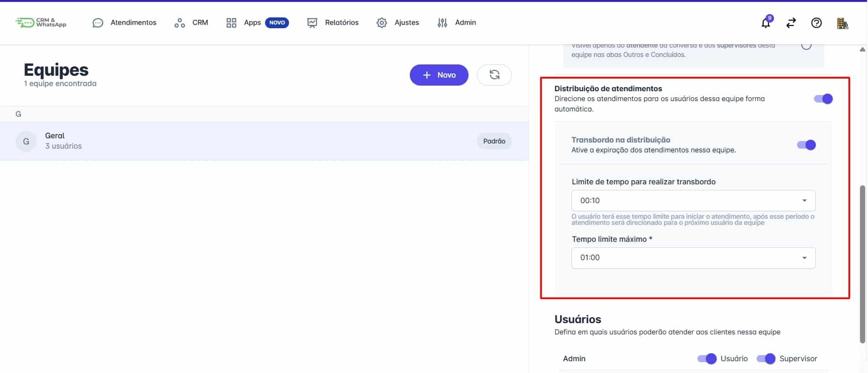
Task: Select the Geral team row
Action: click(x=264, y=141)
